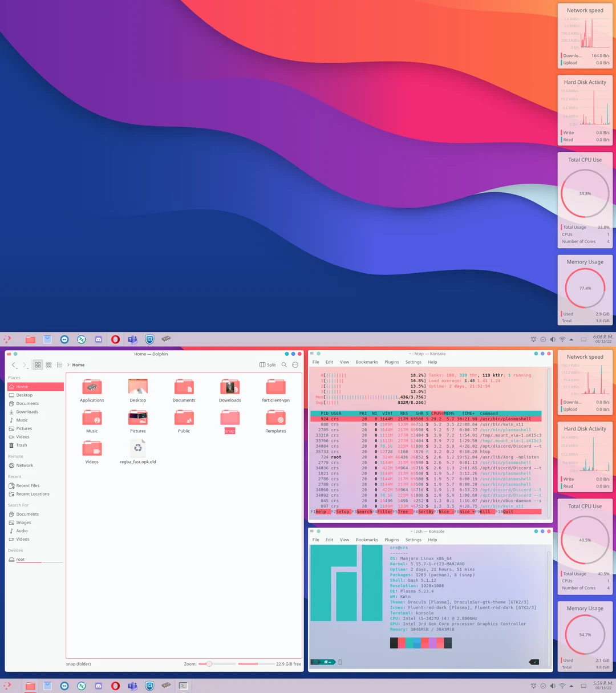The width and height of the screenshot is (616, 693).
Task: Click the Split button in Dolphin
Action: pos(267,364)
